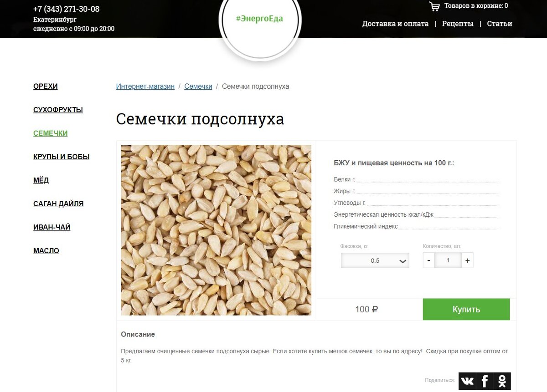Screen dimensions: 547x392
Task: Click the #ЭнергоЕда logo
Action: (x=260, y=19)
